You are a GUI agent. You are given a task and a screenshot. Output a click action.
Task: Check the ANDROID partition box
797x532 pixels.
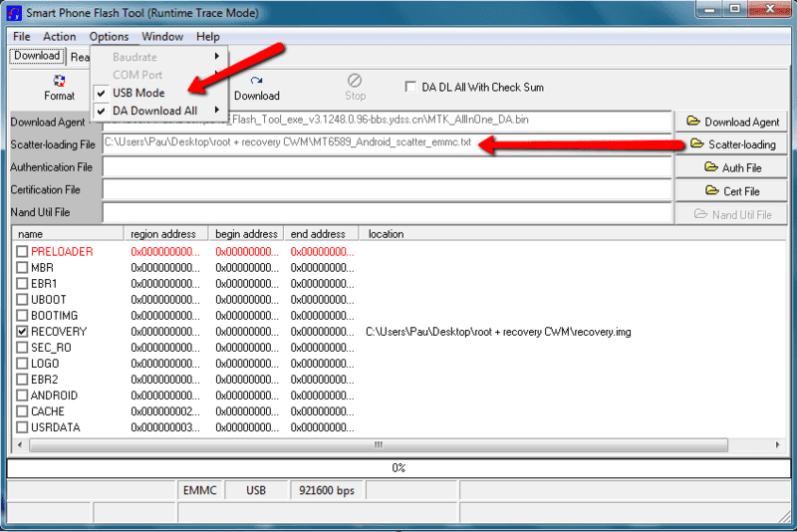coord(22,396)
